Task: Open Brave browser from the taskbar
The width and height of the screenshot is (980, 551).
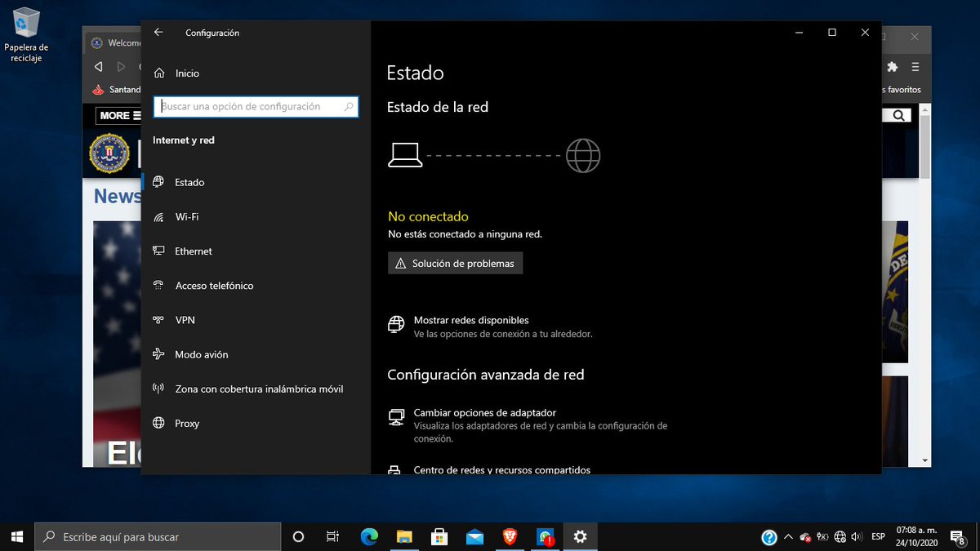Action: click(510, 536)
